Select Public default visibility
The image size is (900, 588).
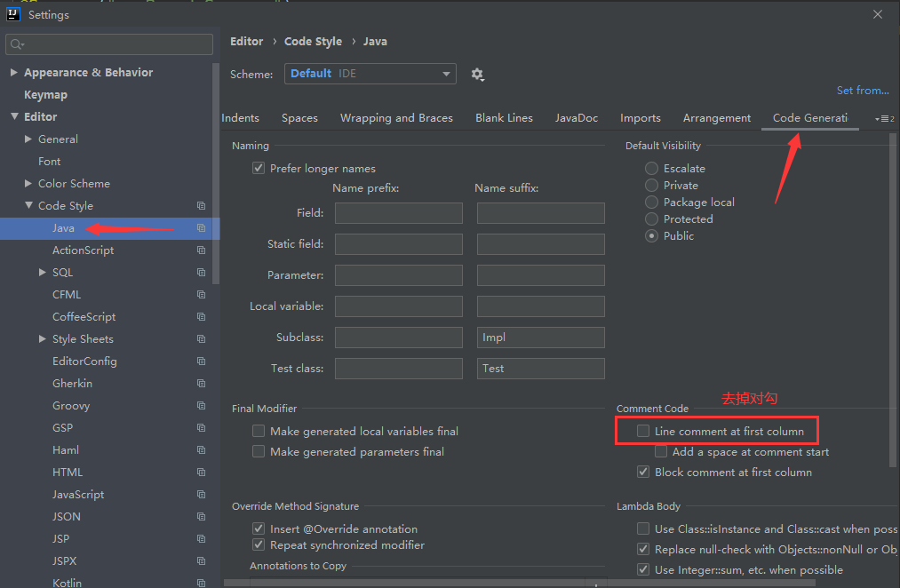point(651,235)
